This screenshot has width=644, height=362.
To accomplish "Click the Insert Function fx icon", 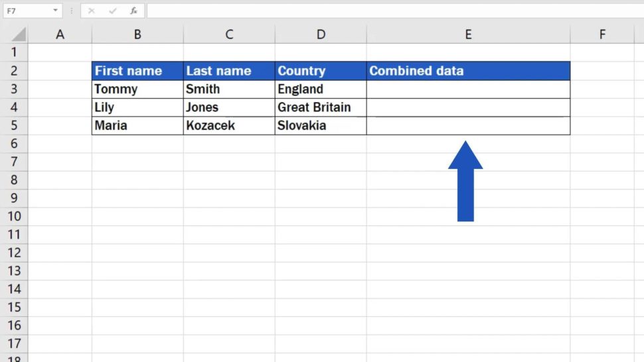I will point(133,11).
